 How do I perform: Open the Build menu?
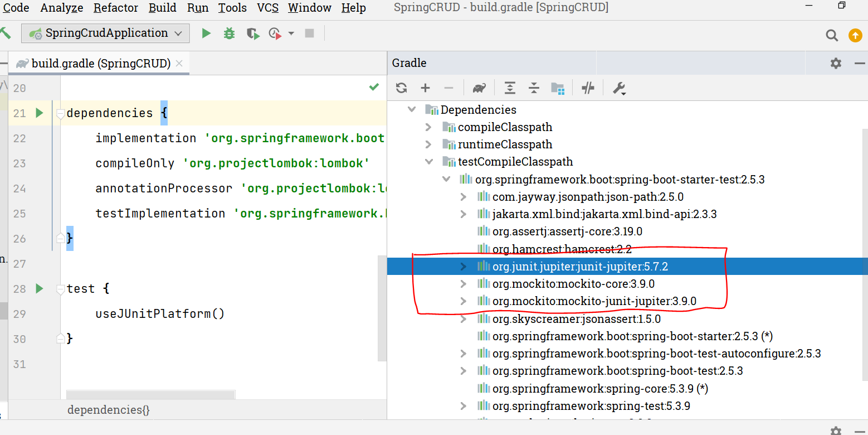(163, 8)
